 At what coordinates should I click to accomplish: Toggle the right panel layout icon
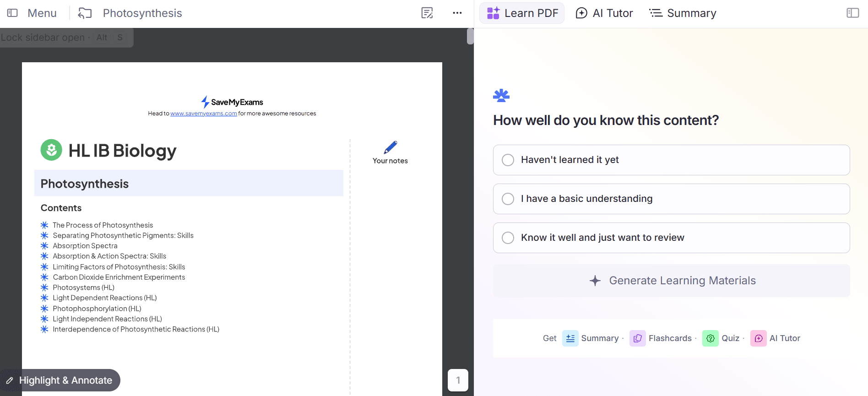[853, 13]
